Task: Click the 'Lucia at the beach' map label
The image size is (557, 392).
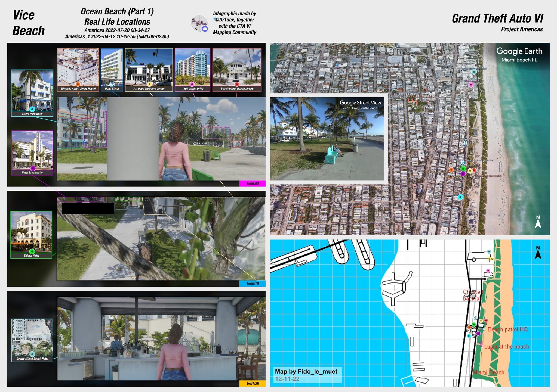Action: tap(506, 346)
